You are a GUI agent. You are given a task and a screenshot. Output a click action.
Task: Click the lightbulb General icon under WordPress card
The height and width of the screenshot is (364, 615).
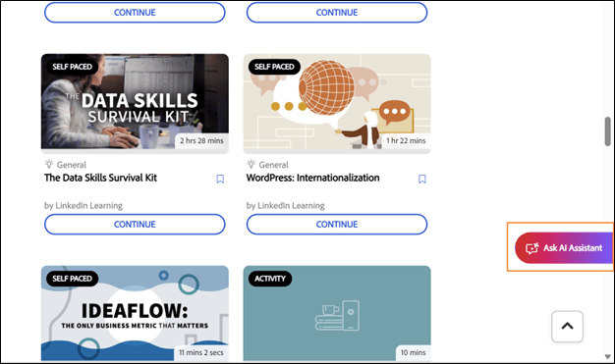[x=252, y=164]
